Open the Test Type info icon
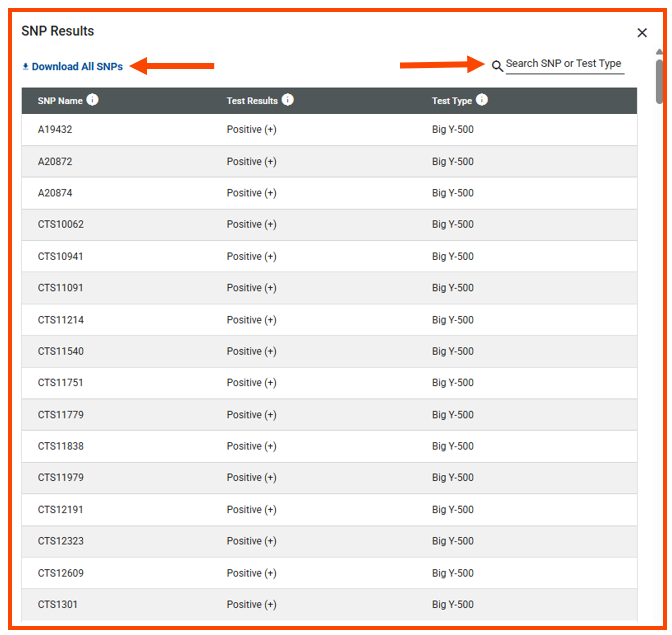The width and height of the screenshot is (672, 635). pos(482,100)
